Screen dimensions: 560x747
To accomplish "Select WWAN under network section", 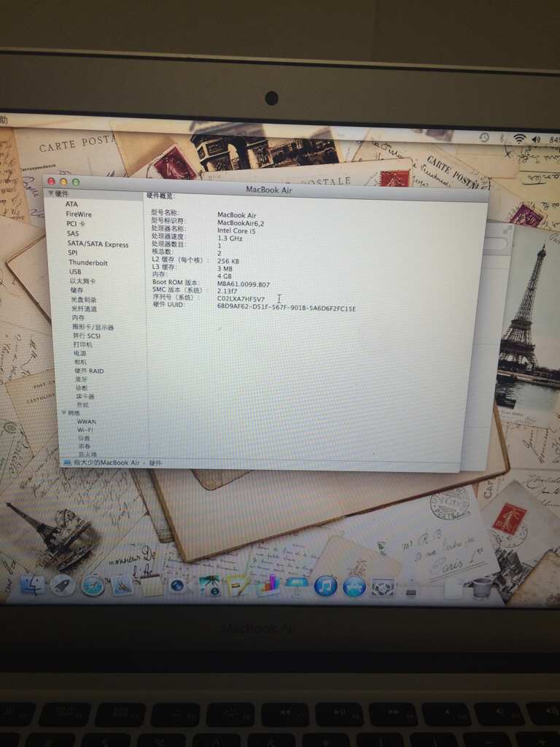I will pyautogui.click(x=87, y=422).
